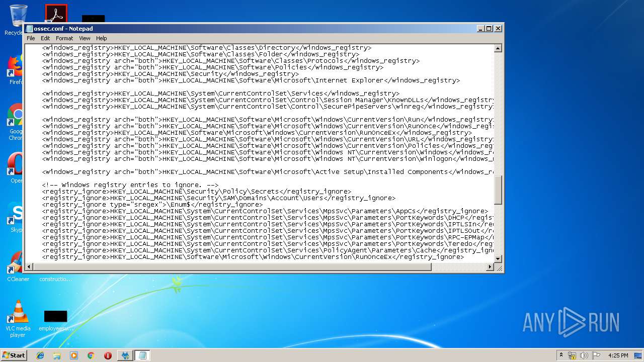Show hidden system tray icons
The width and height of the screenshot is (644, 362).
[x=561, y=355]
